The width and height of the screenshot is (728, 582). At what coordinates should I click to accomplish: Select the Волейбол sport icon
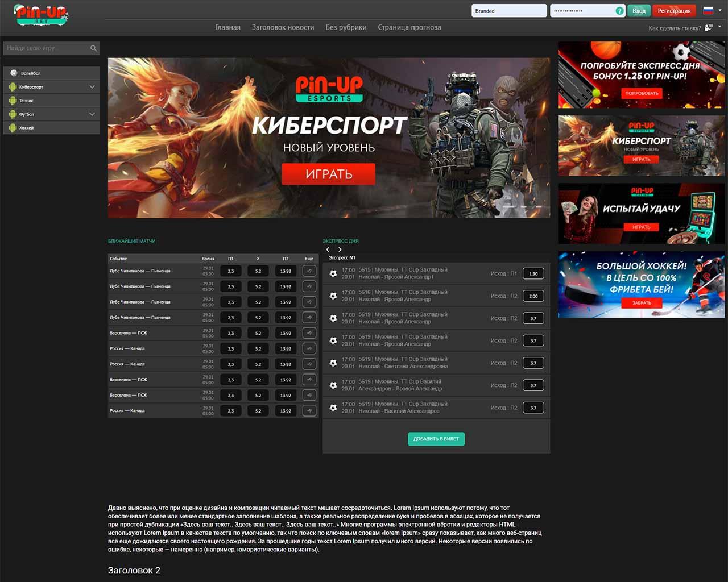pos(14,73)
